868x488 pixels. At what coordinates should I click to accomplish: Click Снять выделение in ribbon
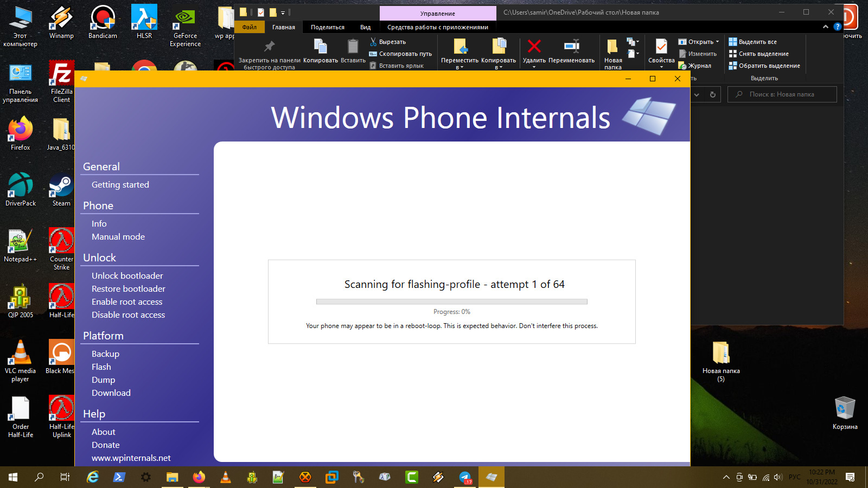758,54
